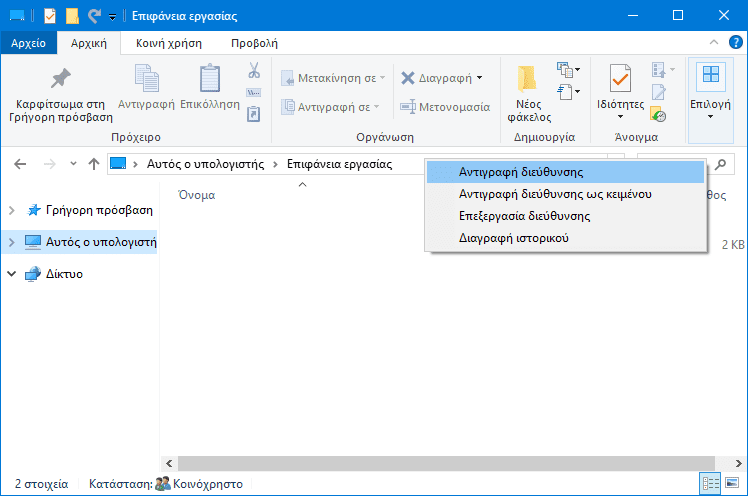
Task: Click the Up one level arrow
Action: pos(94,164)
